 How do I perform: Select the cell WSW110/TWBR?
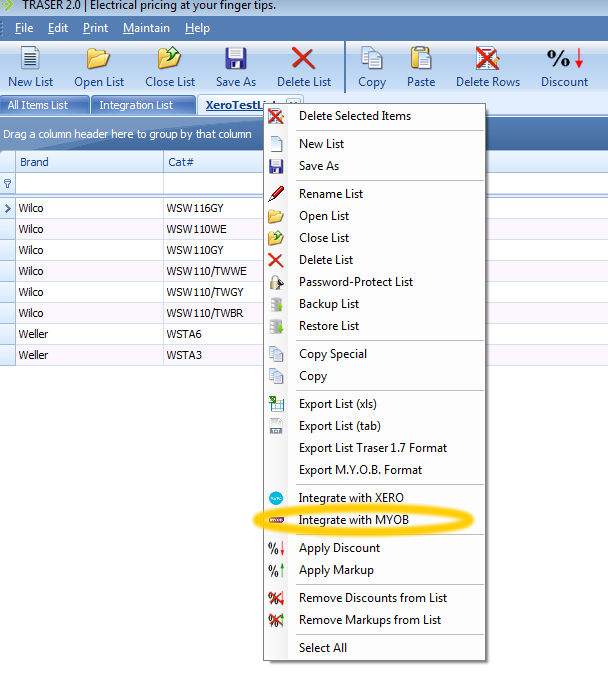pos(214,313)
